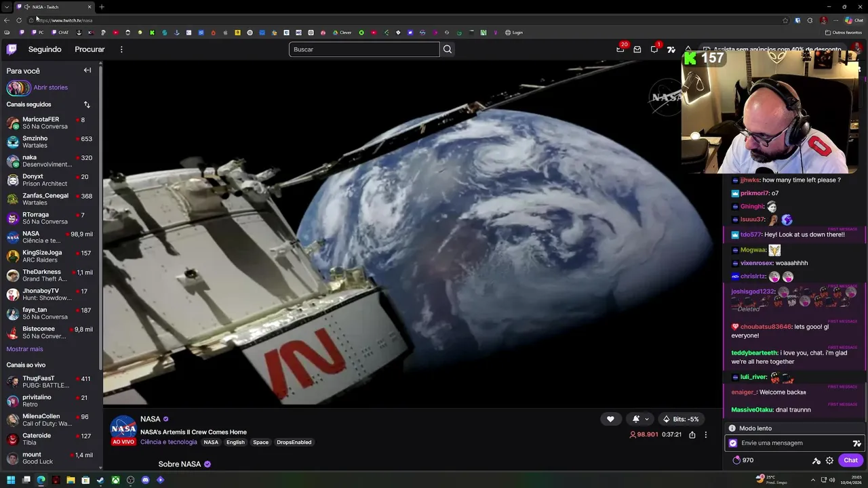
Task: Open NASA channel in sidebar
Action: click(x=51, y=237)
